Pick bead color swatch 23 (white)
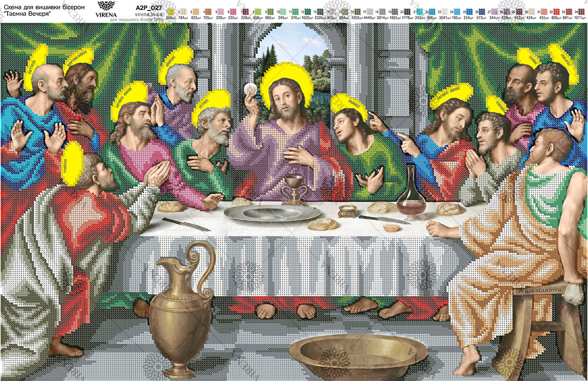 (x=444, y=11)
